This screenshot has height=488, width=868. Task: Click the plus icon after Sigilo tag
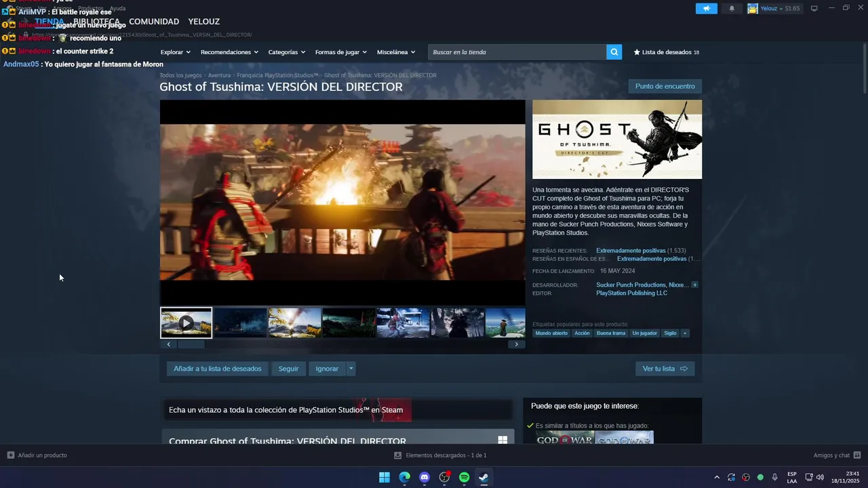click(685, 333)
